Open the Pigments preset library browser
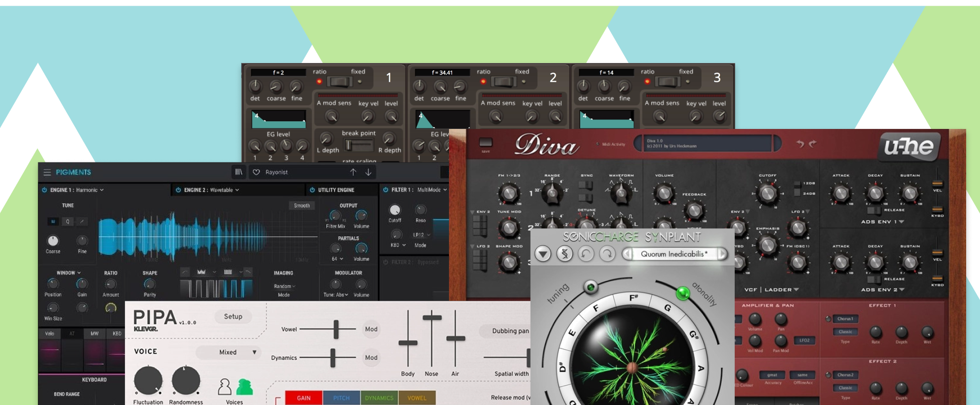This screenshot has height=405, width=980. pos(239,172)
